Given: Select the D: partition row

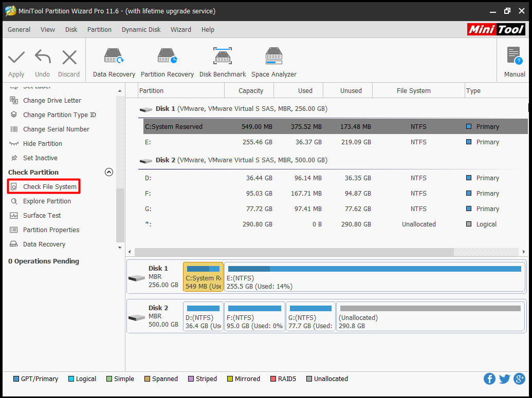Looking at the screenshot, I should [x=335, y=178].
